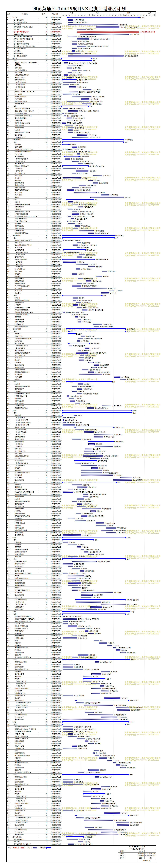The height and width of the screenshot is (868, 162).
Task: Select the 开始时间 column header
Action: [55, 14]
